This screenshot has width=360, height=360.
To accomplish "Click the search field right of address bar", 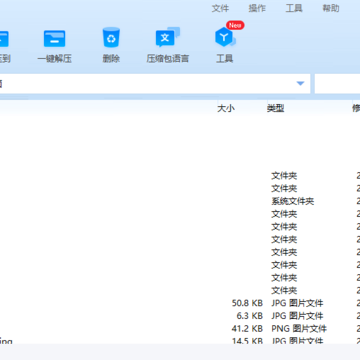I will (337, 84).
